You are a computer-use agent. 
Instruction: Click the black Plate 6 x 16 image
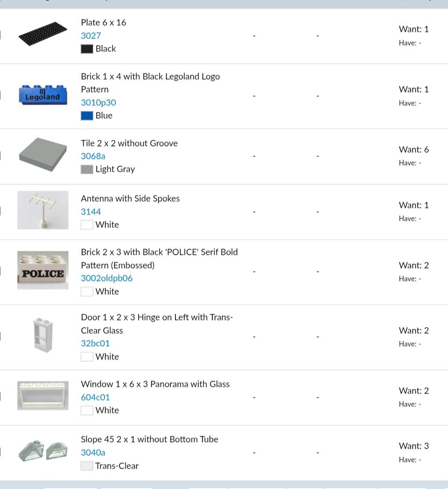(x=42, y=34)
